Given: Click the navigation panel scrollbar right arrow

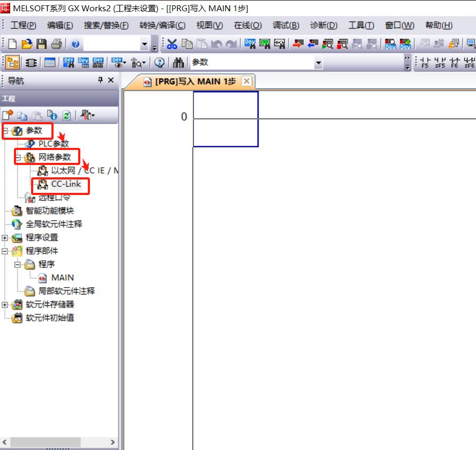Looking at the screenshot, I should pyautogui.click(x=112, y=442).
